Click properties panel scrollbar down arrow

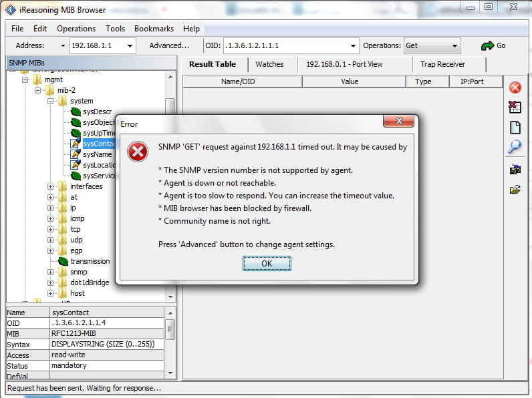170,373
